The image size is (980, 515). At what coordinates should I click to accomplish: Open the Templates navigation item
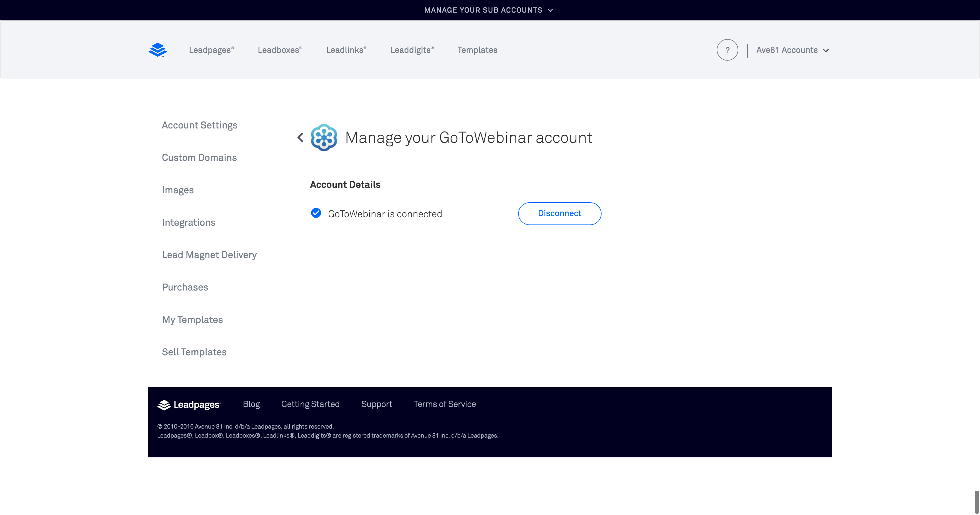[x=477, y=50]
